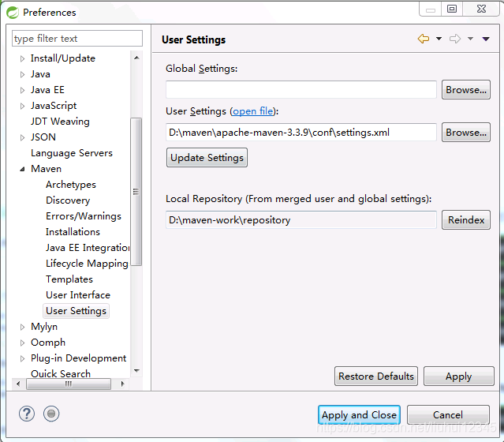Click the open file link

pyautogui.click(x=252, y=111)
